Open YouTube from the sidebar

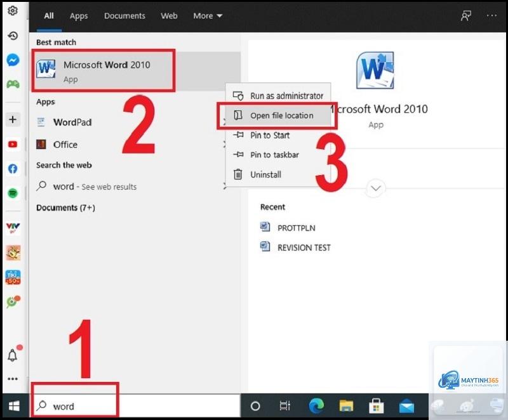pos(13,144)
